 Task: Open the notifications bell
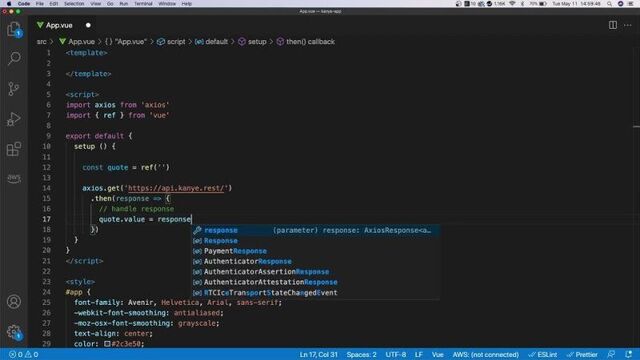point(629,354)
